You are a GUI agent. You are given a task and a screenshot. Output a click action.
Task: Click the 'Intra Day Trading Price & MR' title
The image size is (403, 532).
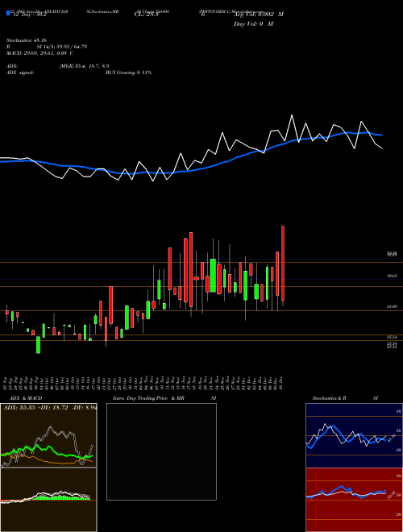(148, 398)
